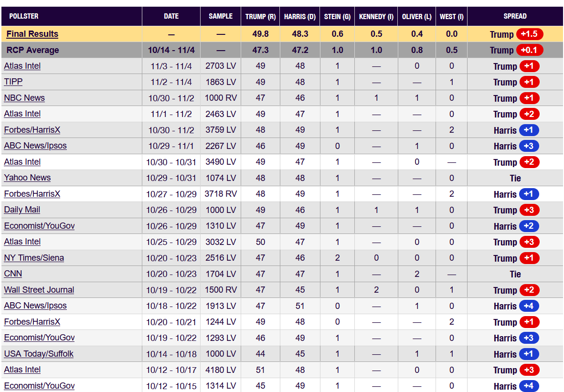
Task: Click the DATE column header
Action: coord(171,16)
